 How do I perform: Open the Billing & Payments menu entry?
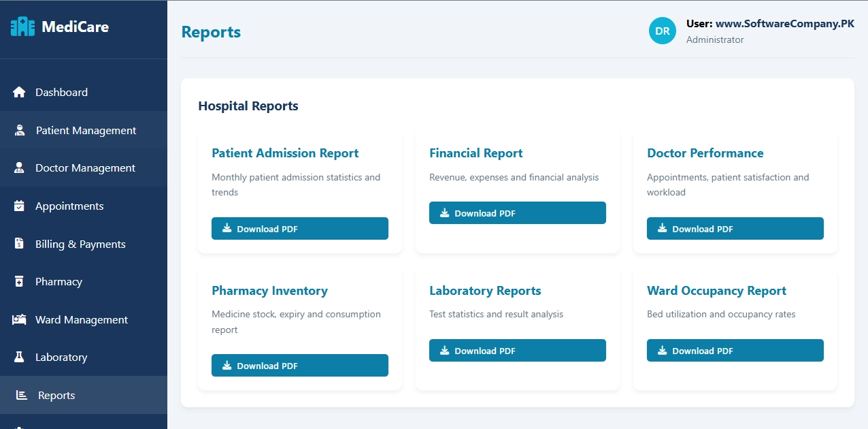[80, 244]
